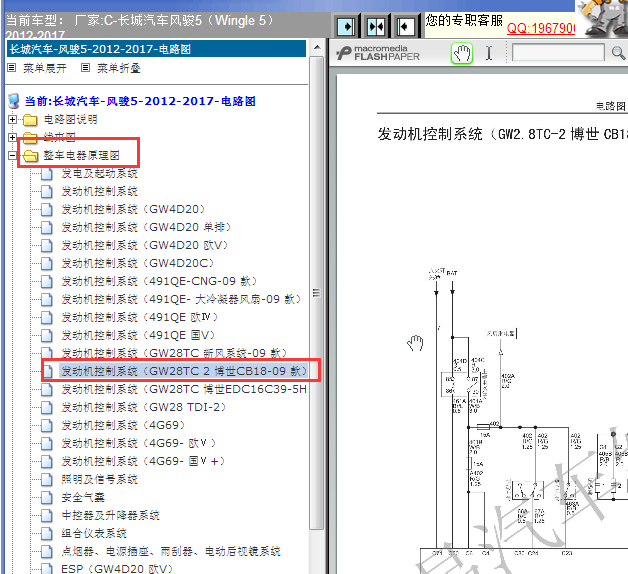
Task: Collapse the 整车电器原理图 folder
Action: tap(12, 155)
